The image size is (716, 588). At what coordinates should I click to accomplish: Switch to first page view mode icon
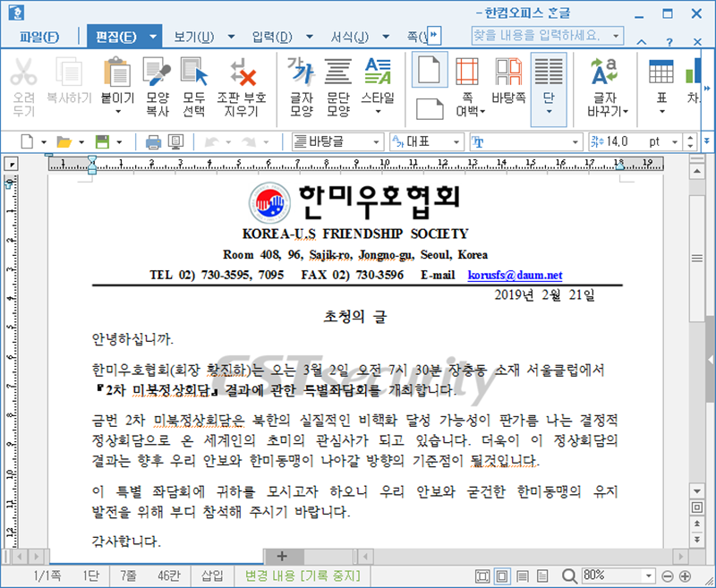point(482,576)
